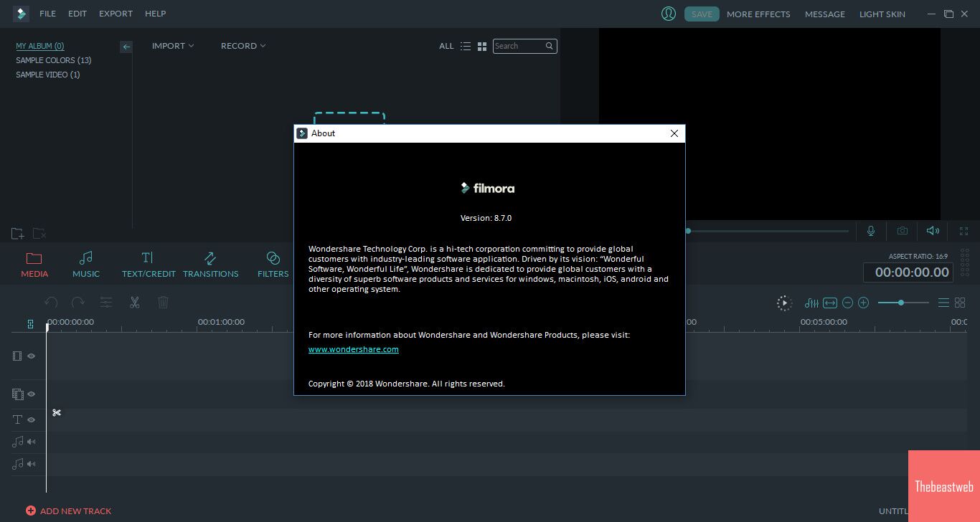The width and height of the screenshot is (980, 522).
Task: Open the FILE menu
Action: pyautogui.click(x=47, y=14)
